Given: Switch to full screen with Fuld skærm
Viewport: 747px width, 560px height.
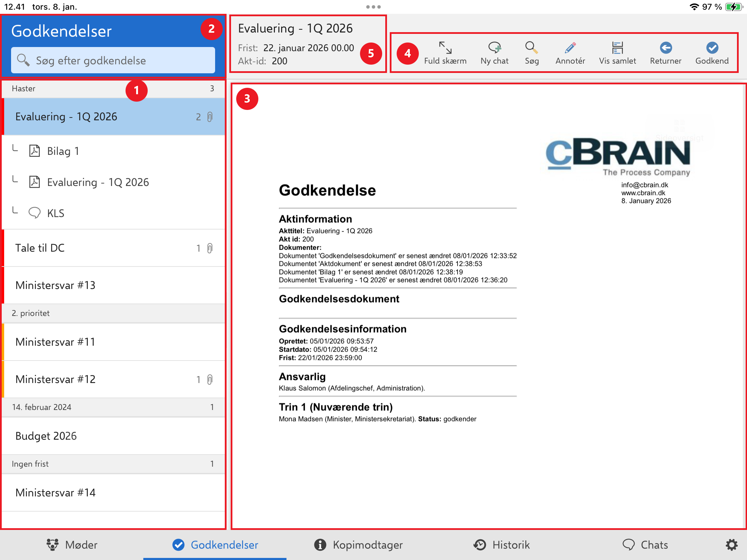Looking at the screenshot, I should [x=445, y=53].
